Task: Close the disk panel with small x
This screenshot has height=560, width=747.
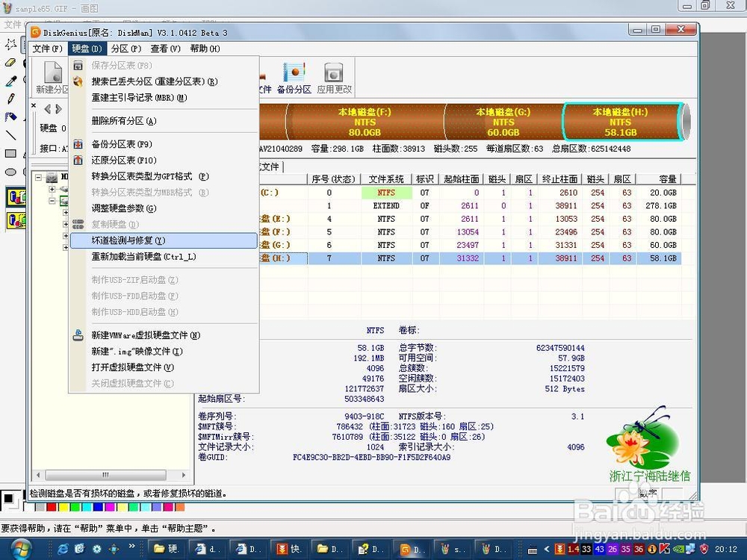Action: tap(34, 105)
